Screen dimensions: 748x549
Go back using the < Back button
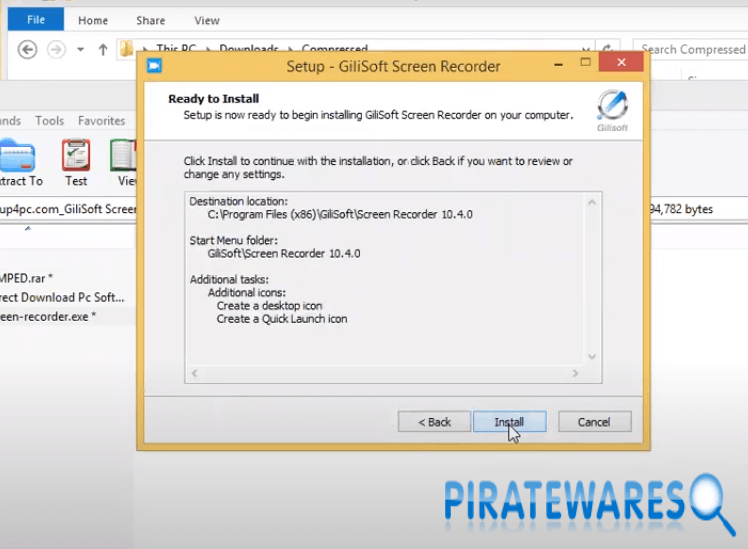(x=434, y=422)
